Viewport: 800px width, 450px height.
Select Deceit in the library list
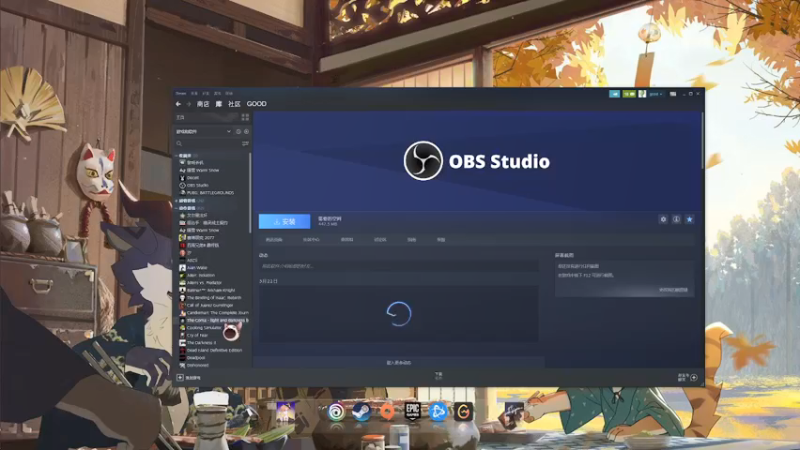click(192, 178)
